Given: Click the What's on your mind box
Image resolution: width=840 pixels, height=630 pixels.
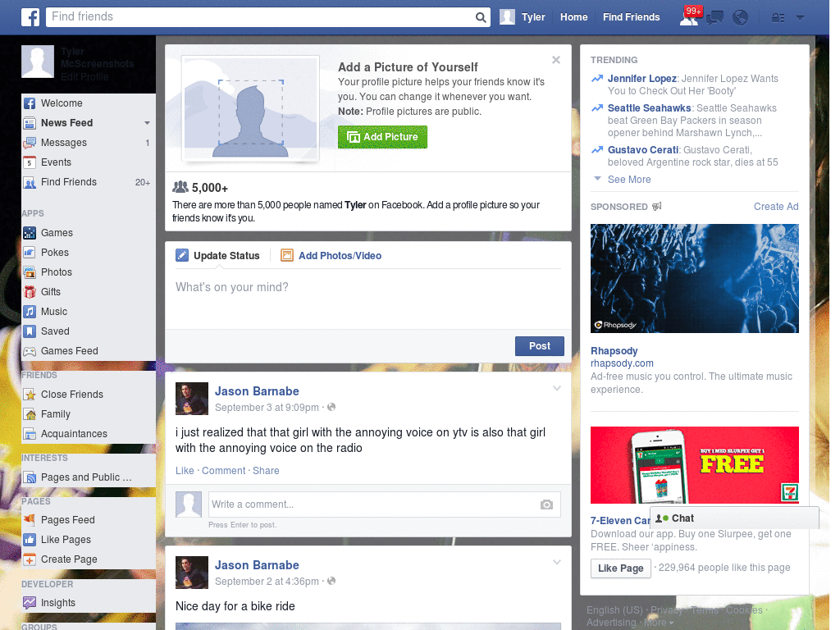Looking at the screenshot, I should pos(368,297).
